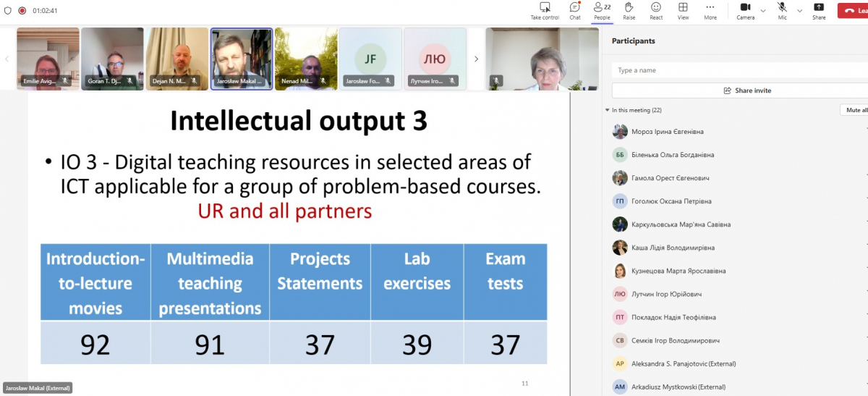
Task: Collapse the 'In this meeting (22)' list
Action: [608, 110]
